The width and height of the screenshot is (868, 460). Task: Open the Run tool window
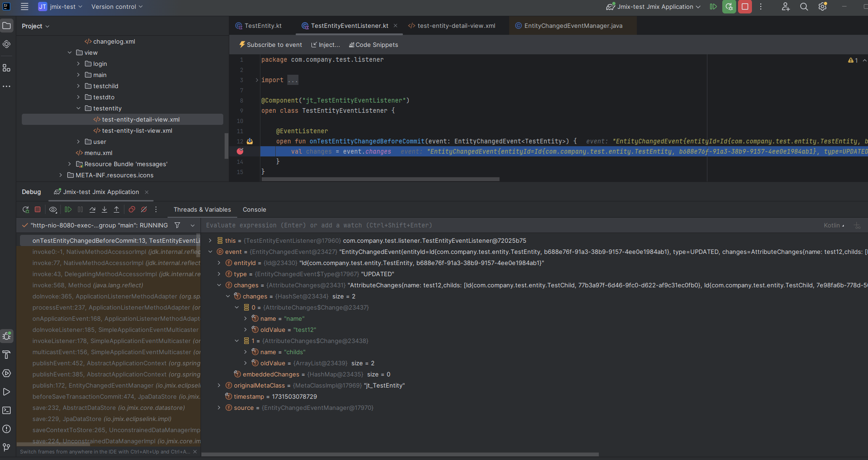click(x=6, y=392)
